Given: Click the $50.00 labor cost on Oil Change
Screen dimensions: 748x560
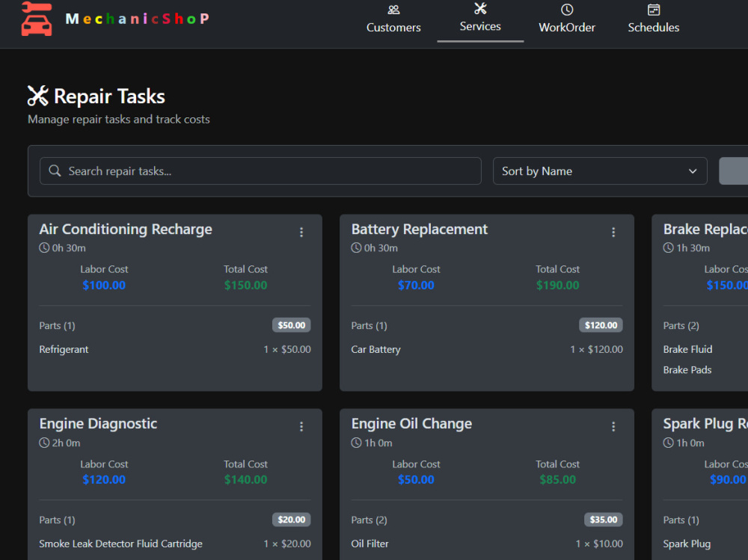Looking at the screenshot, I should [x=416, y=479].
